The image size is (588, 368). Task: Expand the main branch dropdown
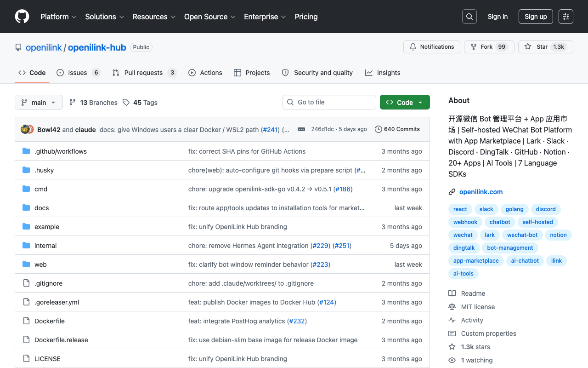coord(39,102)
